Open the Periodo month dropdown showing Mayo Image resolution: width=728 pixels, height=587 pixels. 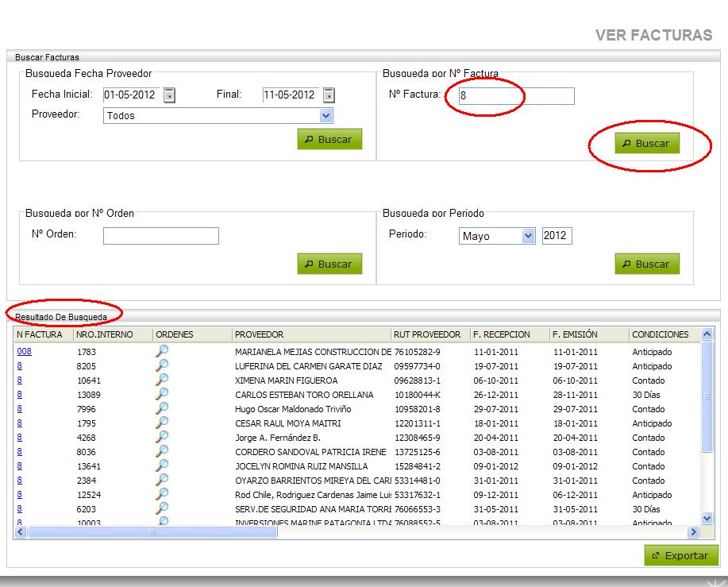pos(497,236)
